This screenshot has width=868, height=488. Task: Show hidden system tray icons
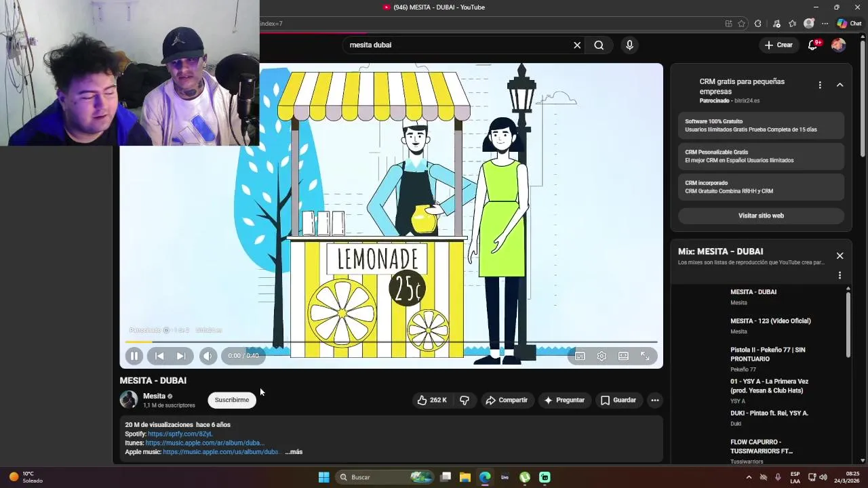tap(749, 477)
